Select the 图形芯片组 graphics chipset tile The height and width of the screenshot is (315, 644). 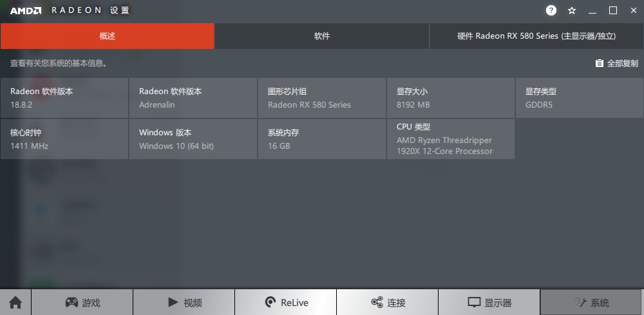(x=322, y=98)
